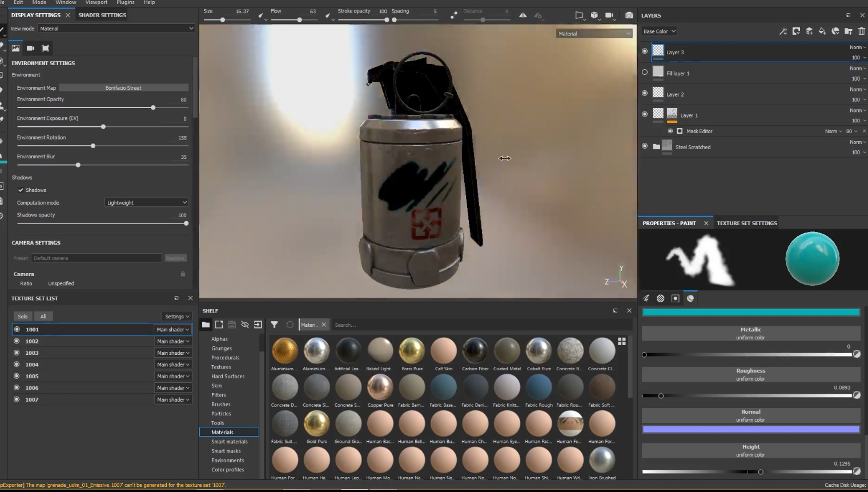
Task: Toggle the symmetry mirror icon
Action: [x=523, y=15]
